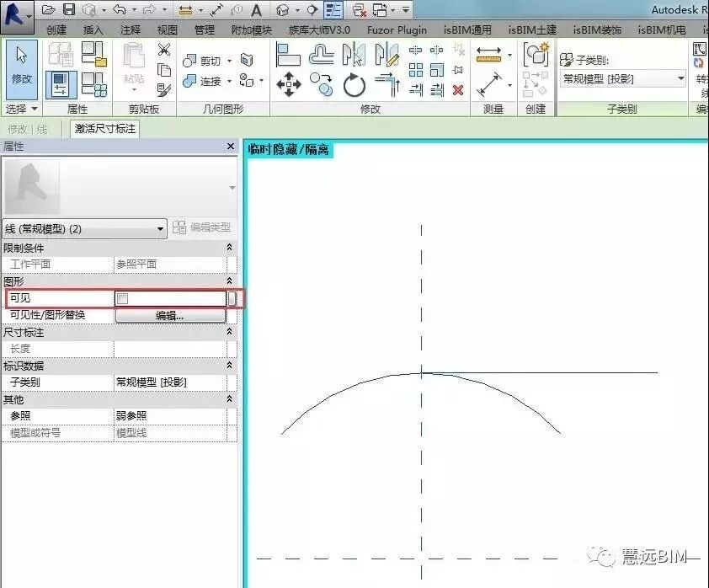The height and width of the screenshot is (588, 709).
Task: Select Mirror - Draw Axis tool
Action: (387, 54)
